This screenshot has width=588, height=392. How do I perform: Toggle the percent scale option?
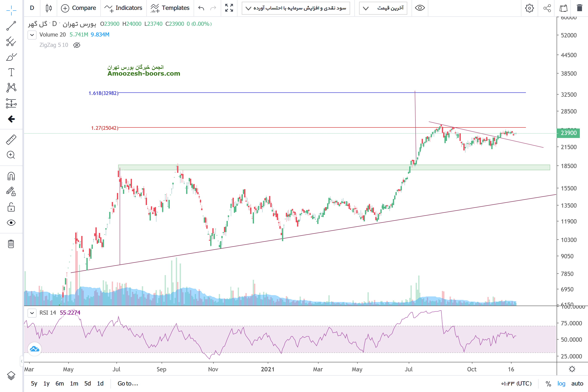coord(548,383)
